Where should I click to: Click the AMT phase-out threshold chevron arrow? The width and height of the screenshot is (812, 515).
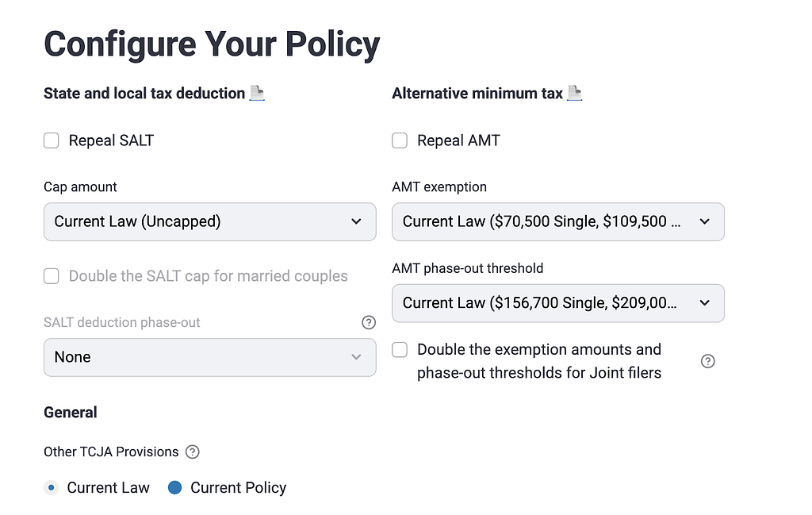coord(705,303)
